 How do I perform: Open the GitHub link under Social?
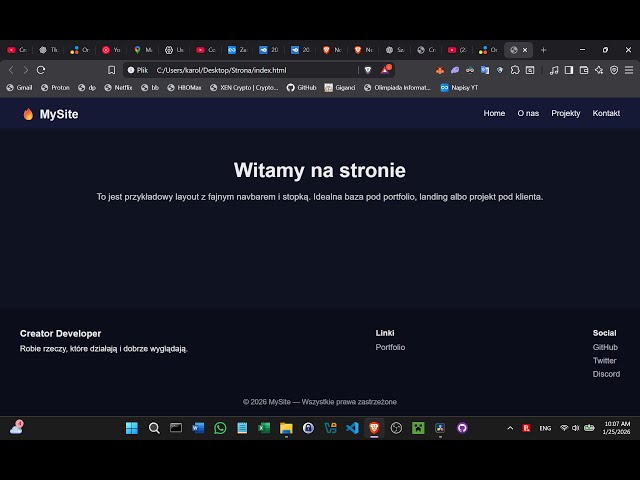[605, 347]
